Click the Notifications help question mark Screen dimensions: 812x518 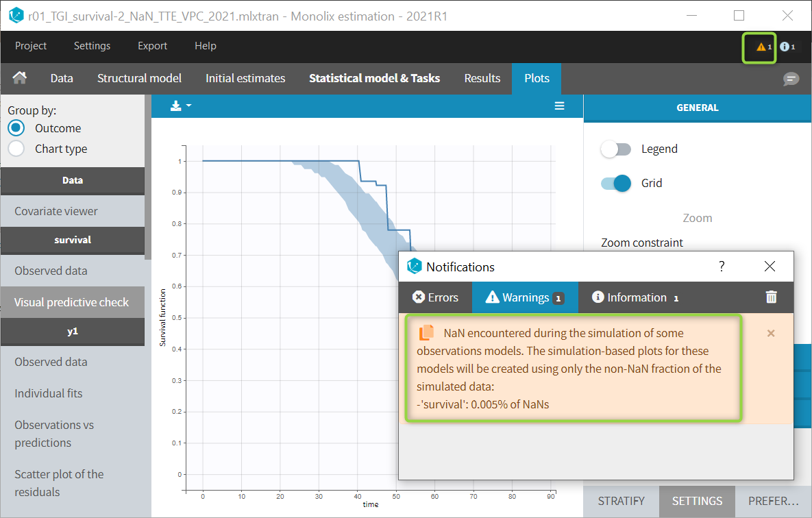click(722, 267)
